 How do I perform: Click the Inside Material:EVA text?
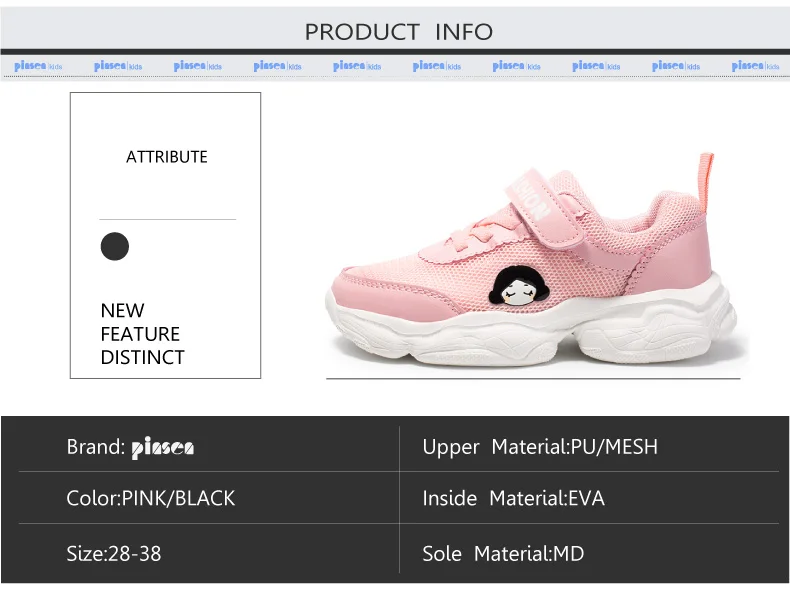513,498
